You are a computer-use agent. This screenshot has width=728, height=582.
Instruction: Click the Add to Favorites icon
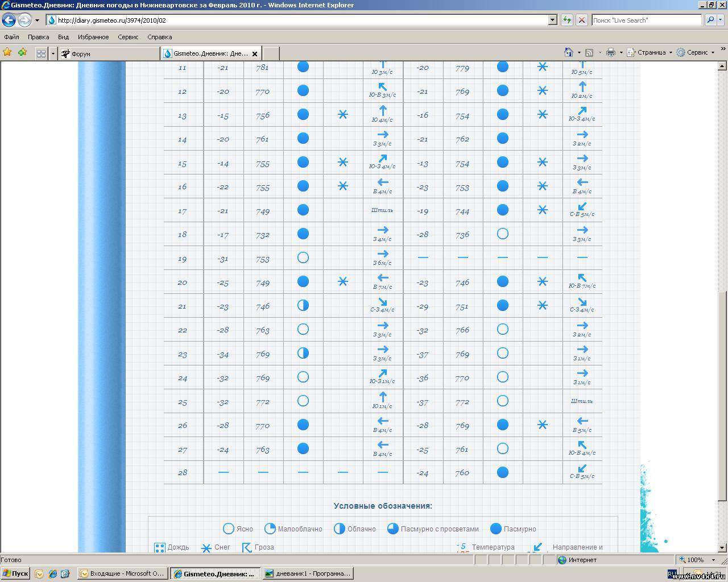coord(23,52)
